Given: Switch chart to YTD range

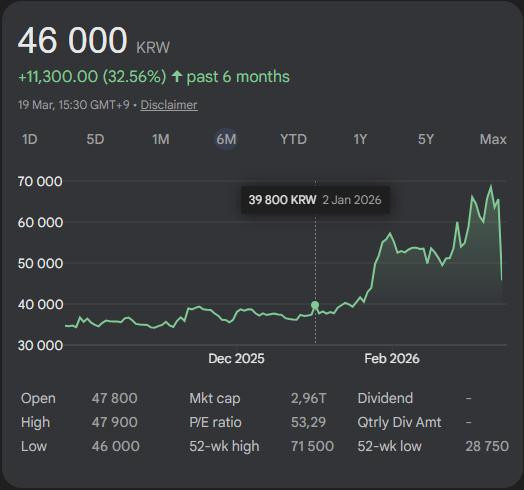Looking at the screenshot, I should [x=293, y=139].
